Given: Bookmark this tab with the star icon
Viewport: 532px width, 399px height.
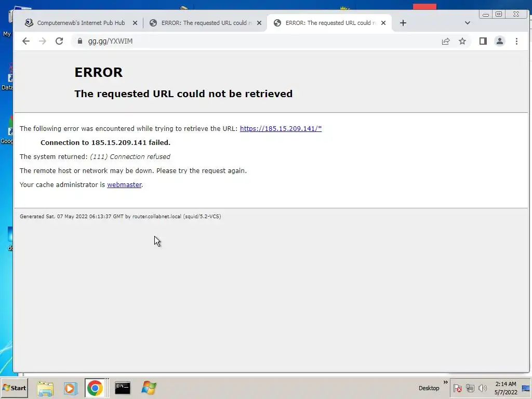Looking at the screenshot, I should (x=462, y=42).
